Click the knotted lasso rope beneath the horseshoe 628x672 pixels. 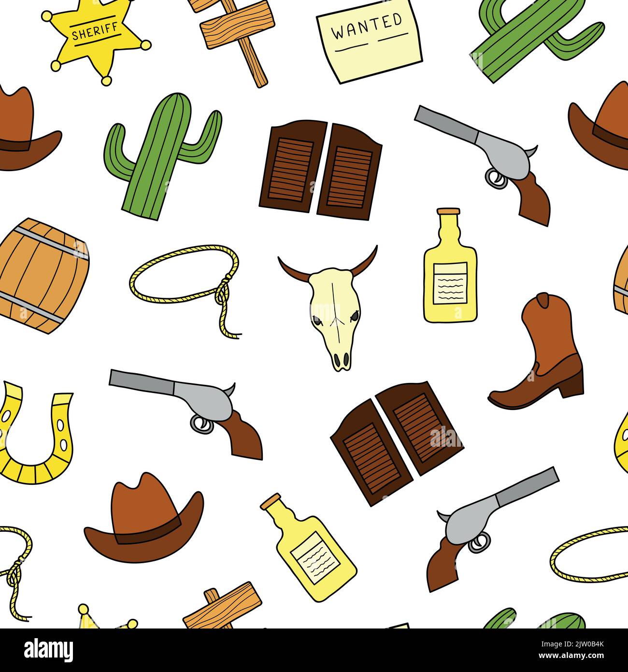pos(16,573)
